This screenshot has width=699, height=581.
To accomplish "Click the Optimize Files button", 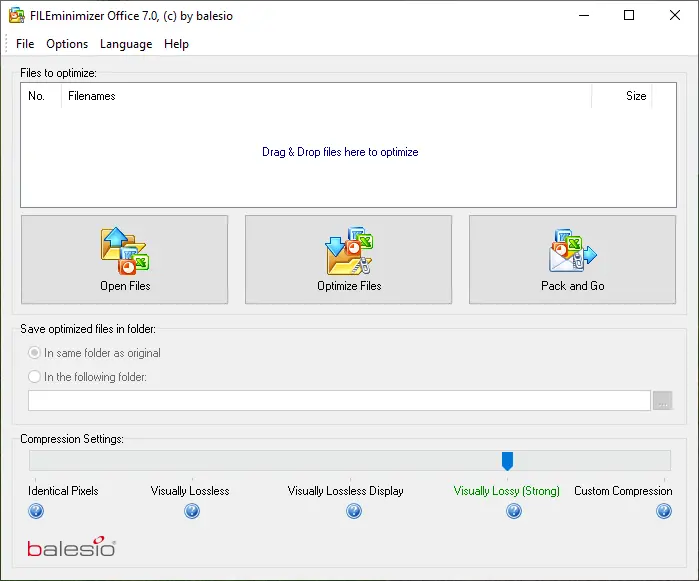I will point(348,260).
